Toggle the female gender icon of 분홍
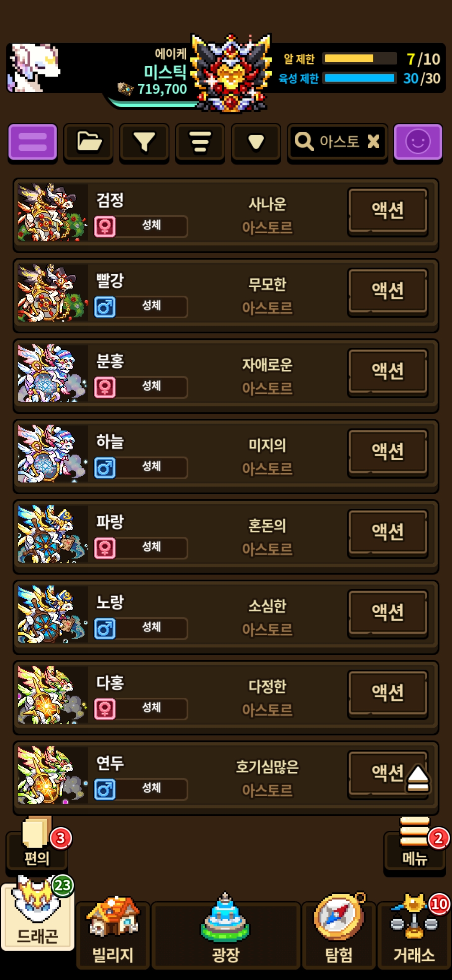This screenshot has width=452, height=980. 105,387
